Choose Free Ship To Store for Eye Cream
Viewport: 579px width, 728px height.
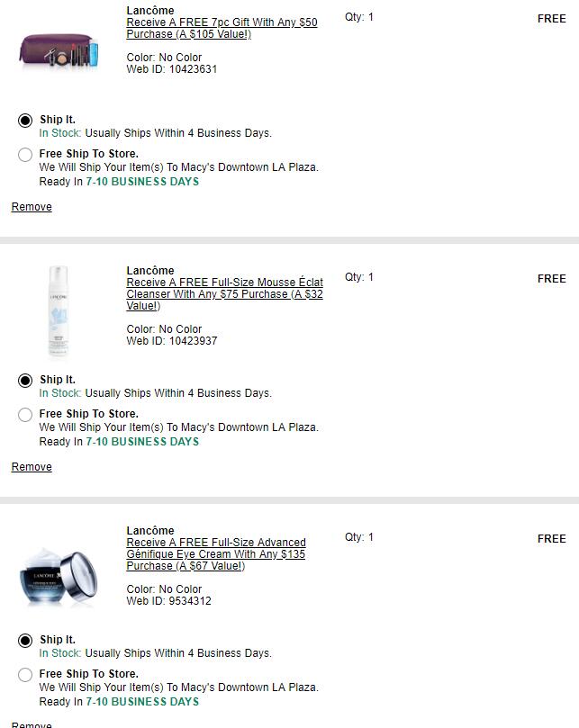click(x=25, y=675)
